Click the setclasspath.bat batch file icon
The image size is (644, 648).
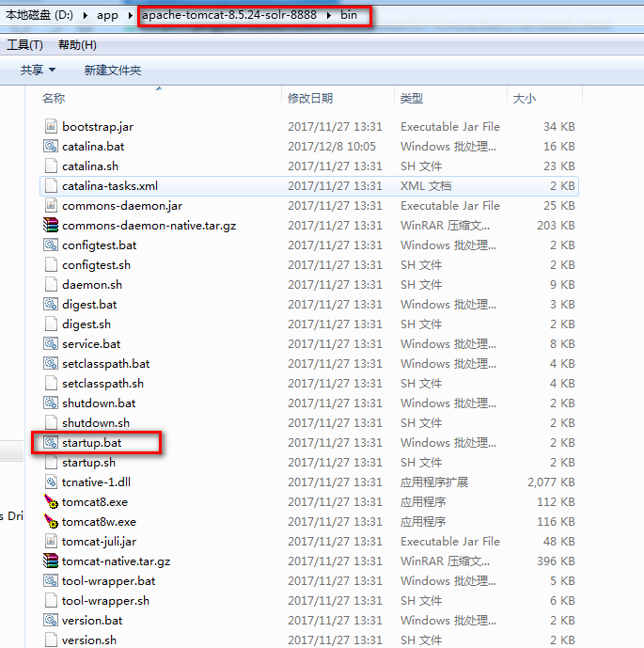coord(51,363)
